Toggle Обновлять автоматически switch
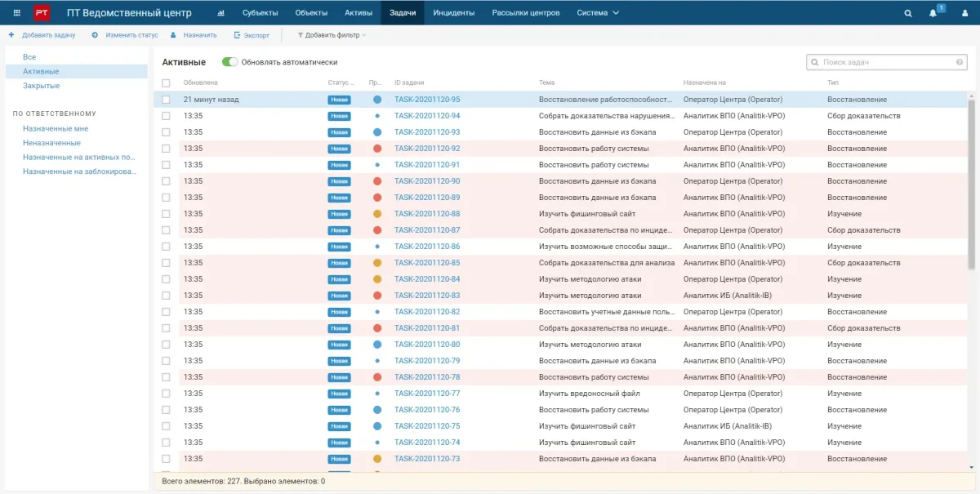 [x=229, y=62]
